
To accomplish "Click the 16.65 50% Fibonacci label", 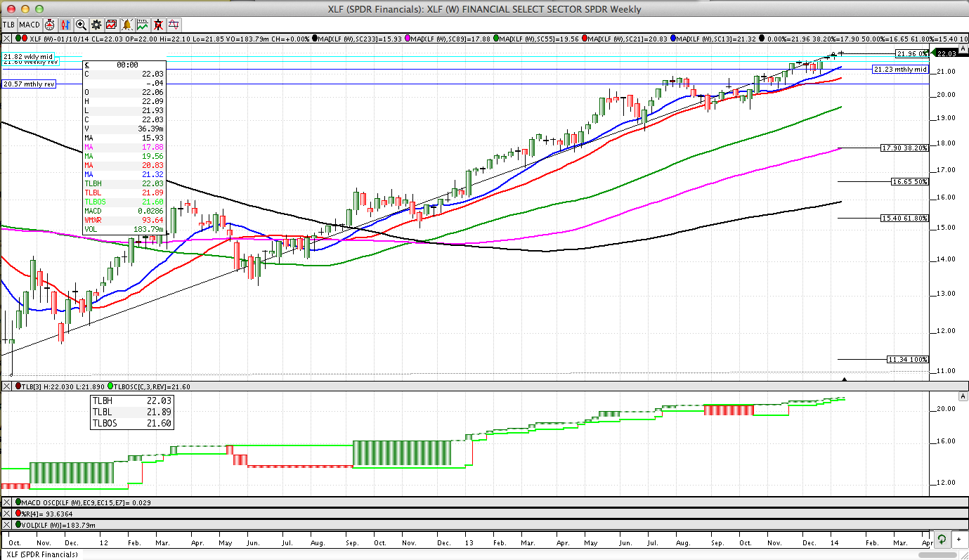I will [x=909, y=181].
